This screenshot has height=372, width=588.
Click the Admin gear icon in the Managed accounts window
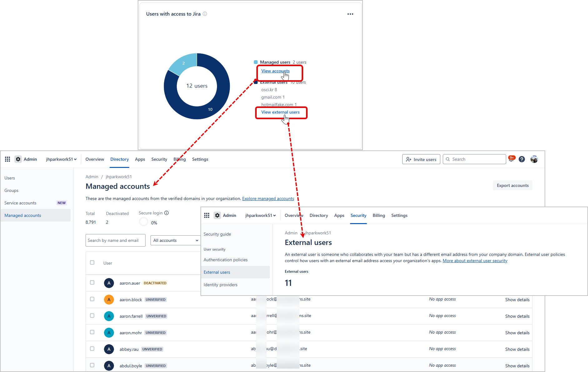(18, 159)
